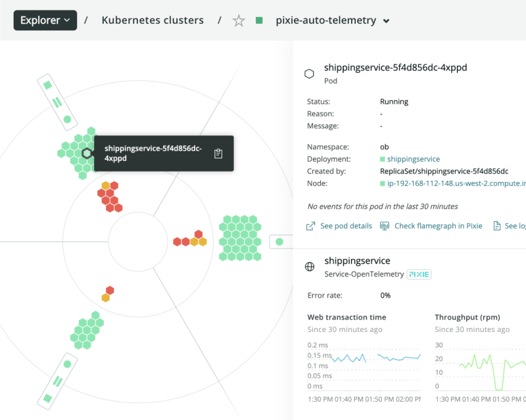526x420 pixels.
Task: Click the Throughput (rpm) chart
Action: [480, 365]
